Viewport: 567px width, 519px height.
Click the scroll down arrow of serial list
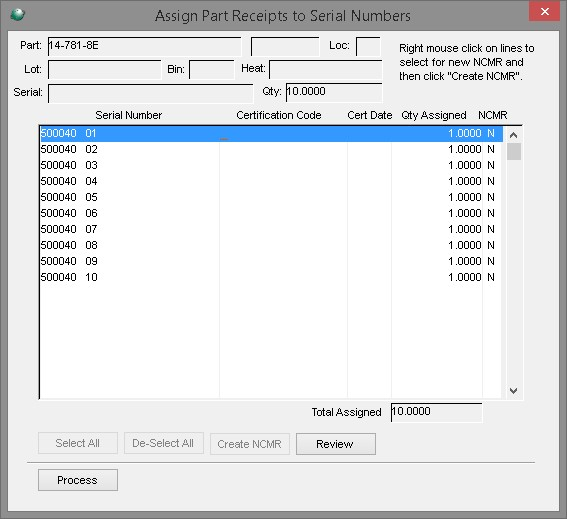tap(513, 391)
